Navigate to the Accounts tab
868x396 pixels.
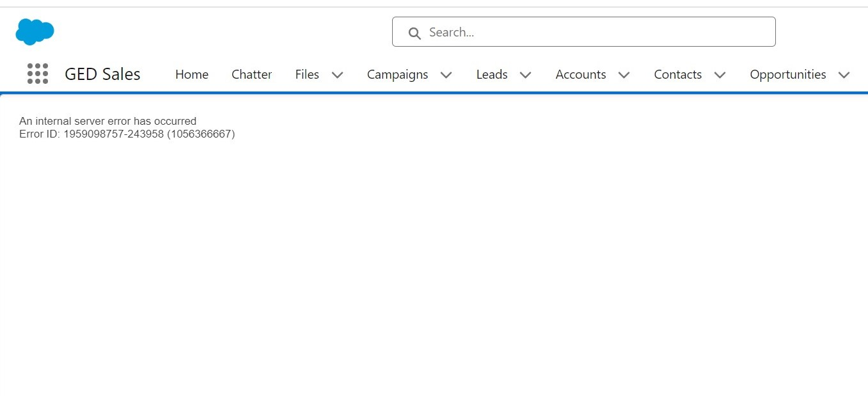tap(581, 74)
